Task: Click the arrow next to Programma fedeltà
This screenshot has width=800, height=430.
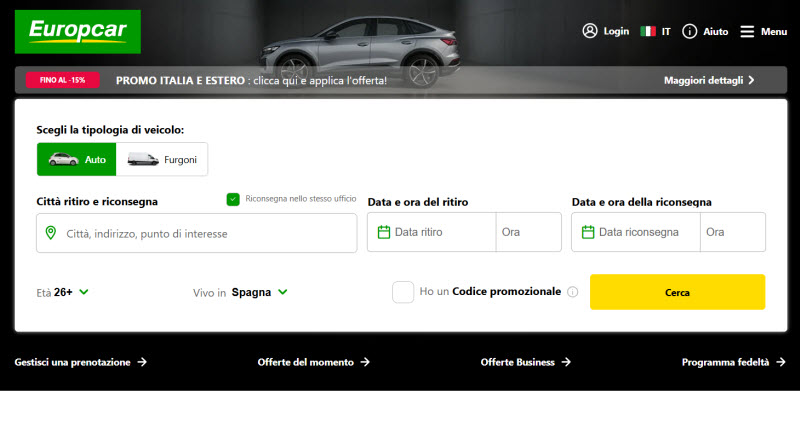Action: [781, 362]
